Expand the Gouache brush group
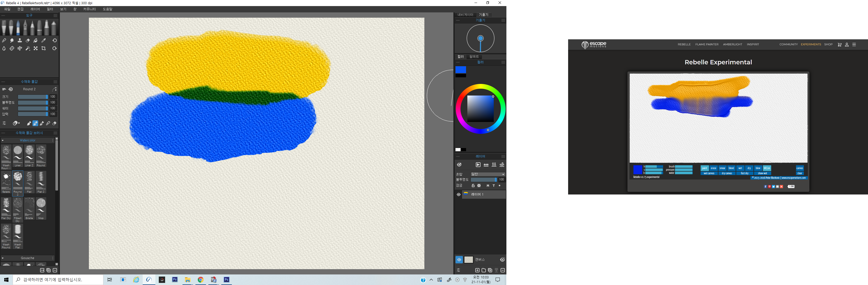The width and height of the screenshot is (868, 285). pyautogui.click(x=3, y=258)
